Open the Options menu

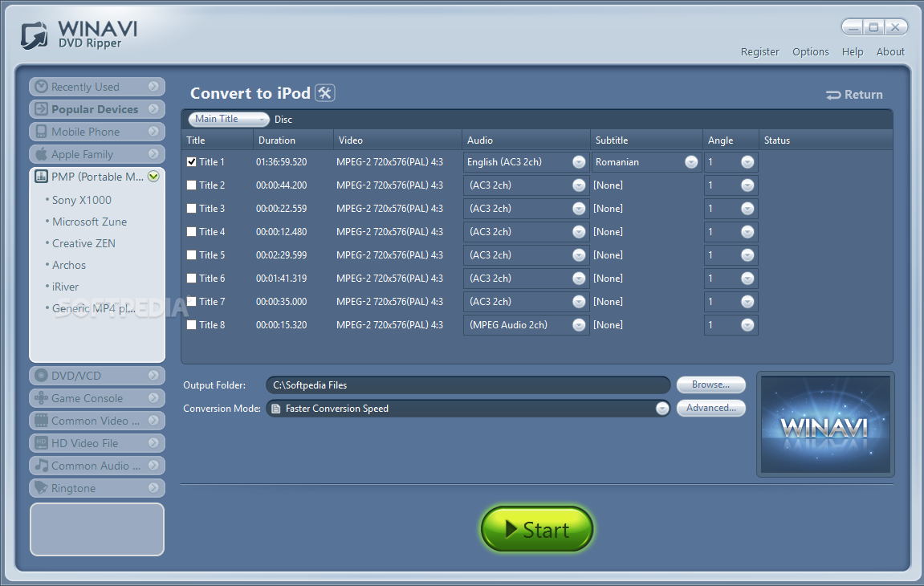click(810, 52)
